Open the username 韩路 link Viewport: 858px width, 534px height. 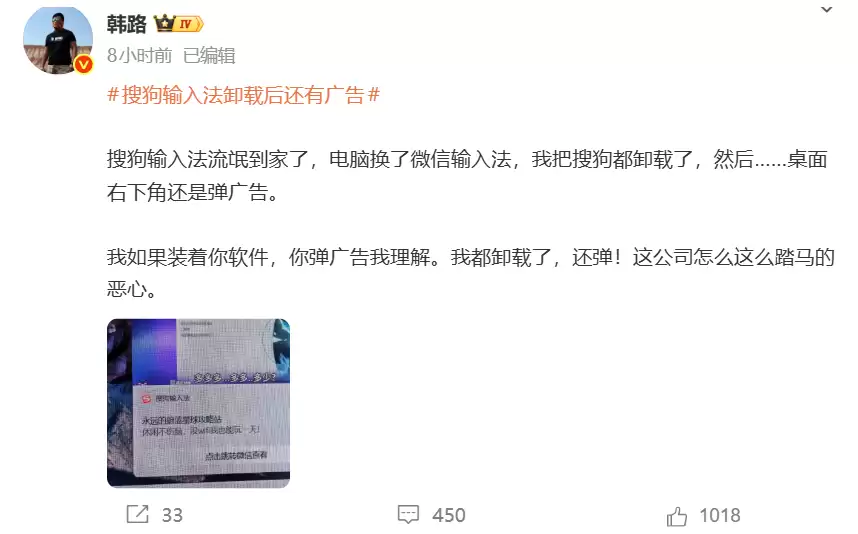(127, 24)
